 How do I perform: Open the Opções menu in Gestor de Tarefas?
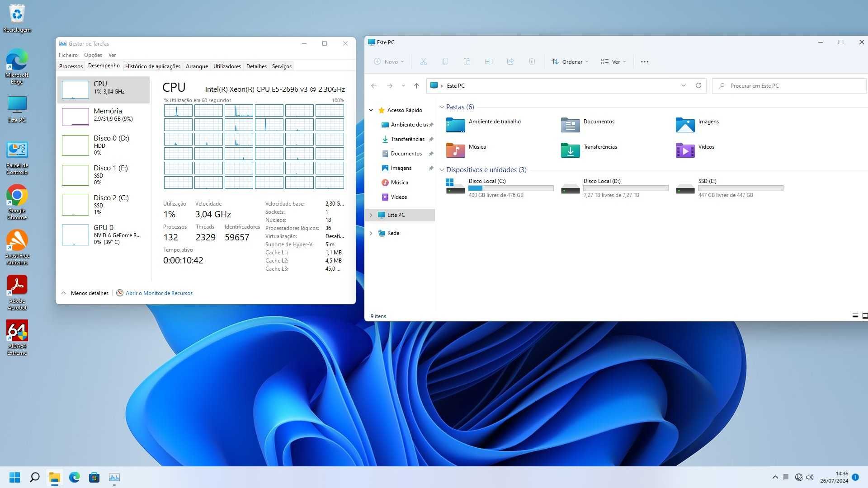pos(93,55)
